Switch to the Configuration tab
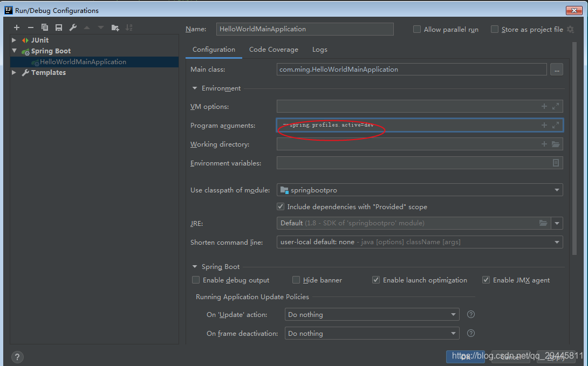588x366 pixels. coord(214,50)
